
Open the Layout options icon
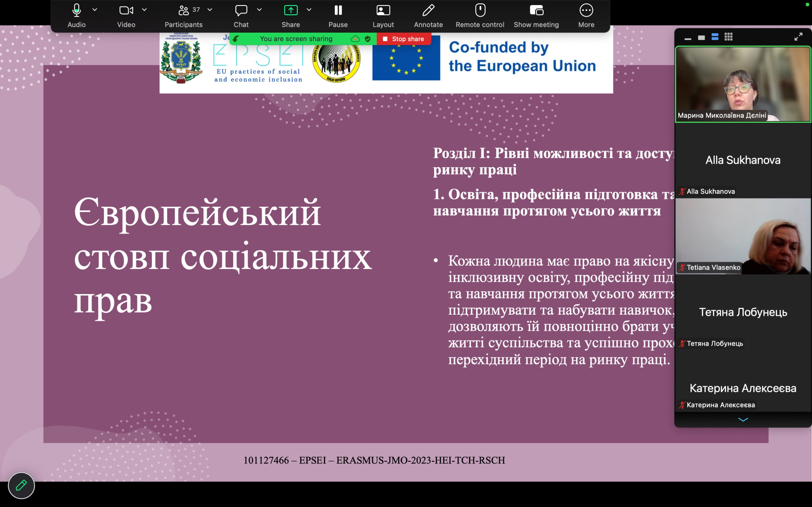(383, 10)
